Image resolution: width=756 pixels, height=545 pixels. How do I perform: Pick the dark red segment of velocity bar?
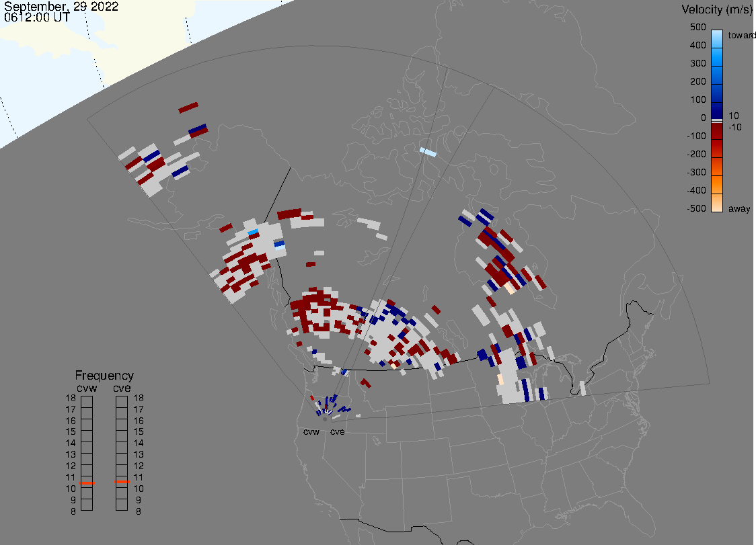pos(717,131)
